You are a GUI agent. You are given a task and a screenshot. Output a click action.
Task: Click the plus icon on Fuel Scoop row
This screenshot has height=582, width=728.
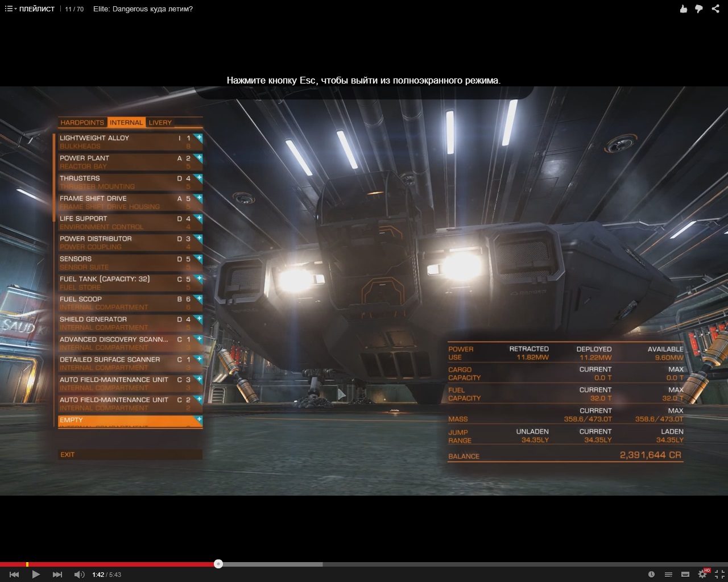tap(199, 298)
